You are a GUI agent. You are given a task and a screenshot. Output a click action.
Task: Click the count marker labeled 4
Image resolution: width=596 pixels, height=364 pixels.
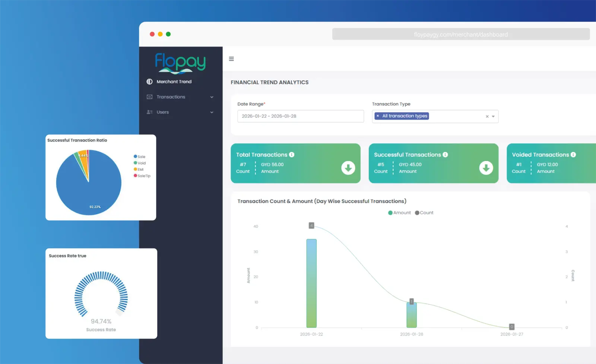(x=311, y=225)
